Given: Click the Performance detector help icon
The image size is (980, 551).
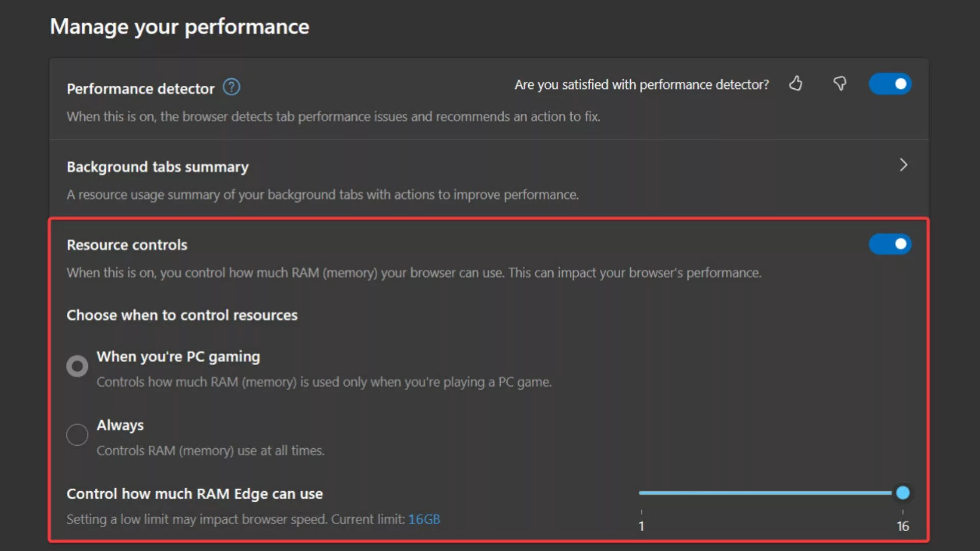Looking at the screenshot, I should (x=231, y=87).
